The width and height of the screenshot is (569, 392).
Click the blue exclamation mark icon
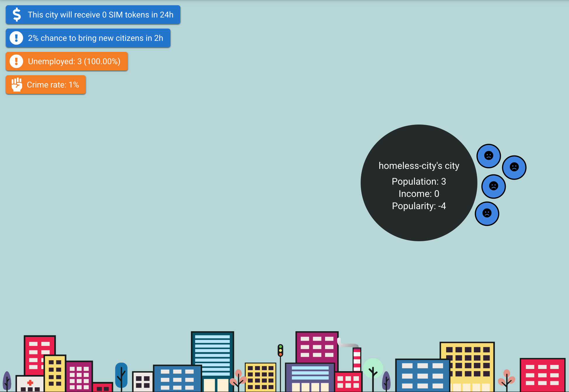pos(16,38)
